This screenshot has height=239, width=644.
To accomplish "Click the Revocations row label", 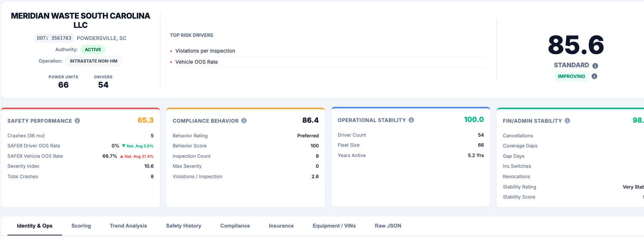I will (x=516, y=176).
